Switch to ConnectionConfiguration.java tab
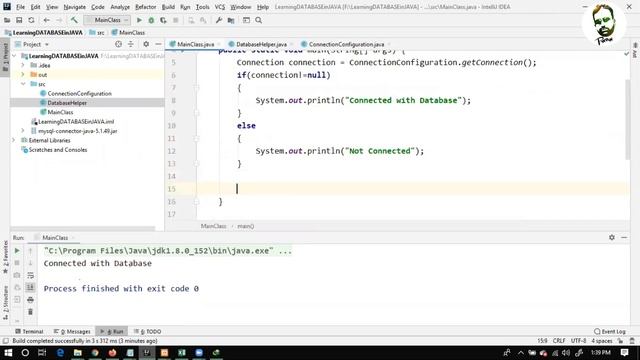The height and width of the screenshot is (360, 640). pyautogui.click(x=346, y=44)
